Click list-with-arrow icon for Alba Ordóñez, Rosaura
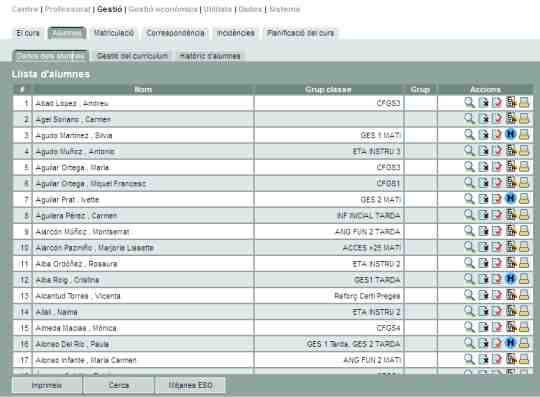 click(511, 263)
